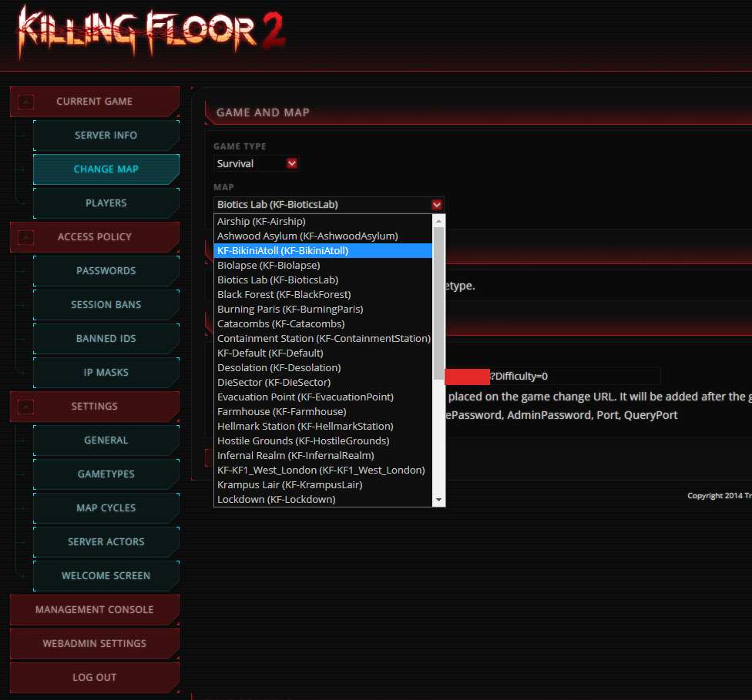Open the IP Masks page
This screenshot has height=700, width=752.
tap(106, 373)
